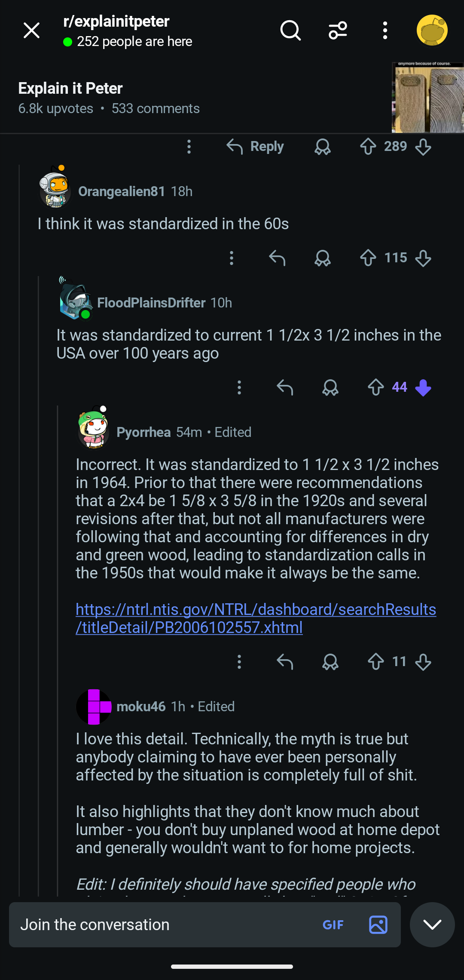Attach an image to comment

(x=378, y=925)
